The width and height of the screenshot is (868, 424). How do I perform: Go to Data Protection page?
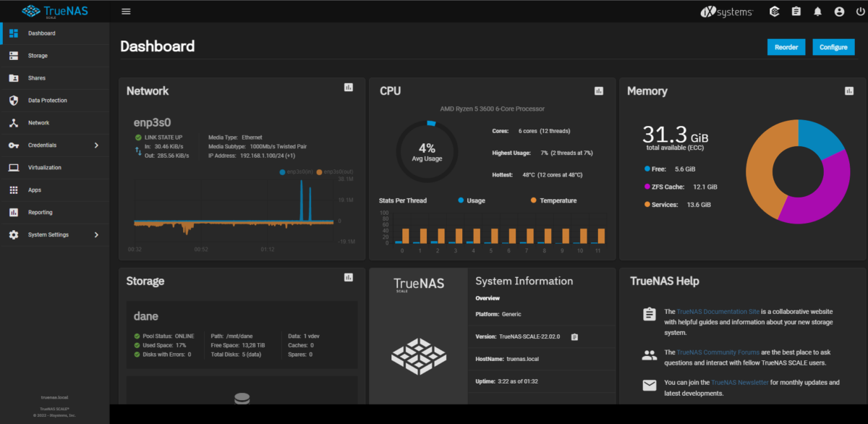[x=47, y=101]
